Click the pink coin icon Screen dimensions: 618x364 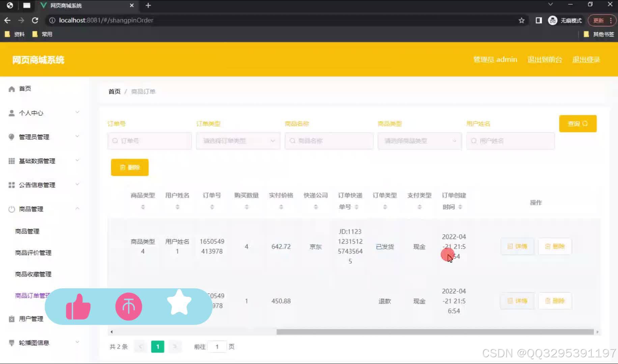click(x=129, y=306)
